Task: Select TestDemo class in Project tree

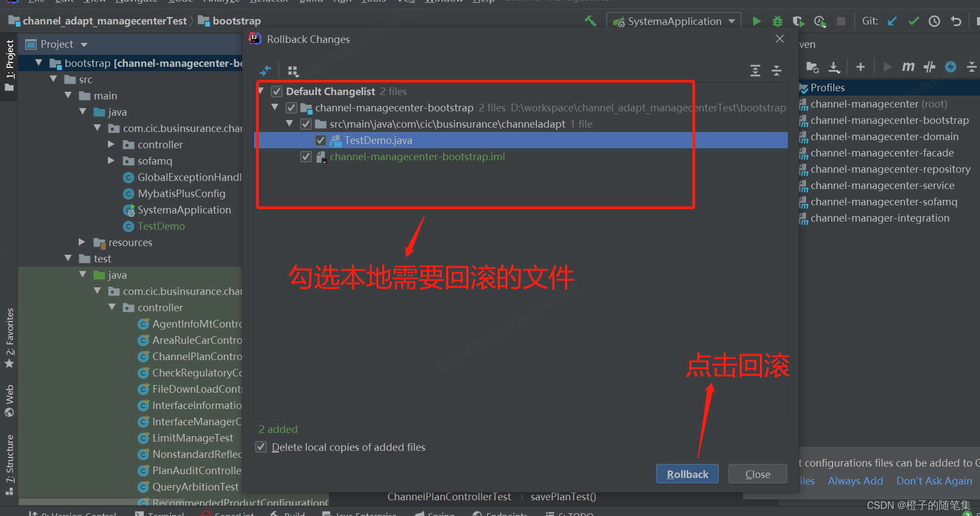Action: (x=161, y=226)
